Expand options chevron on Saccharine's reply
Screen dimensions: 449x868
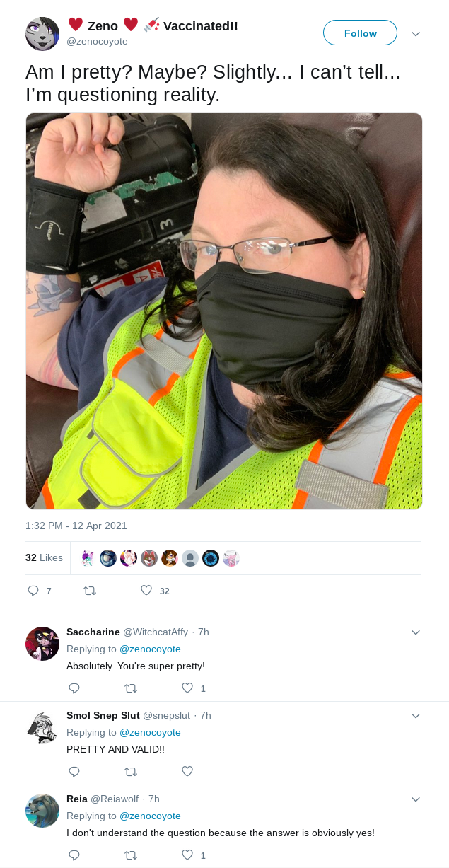(416, 632)
